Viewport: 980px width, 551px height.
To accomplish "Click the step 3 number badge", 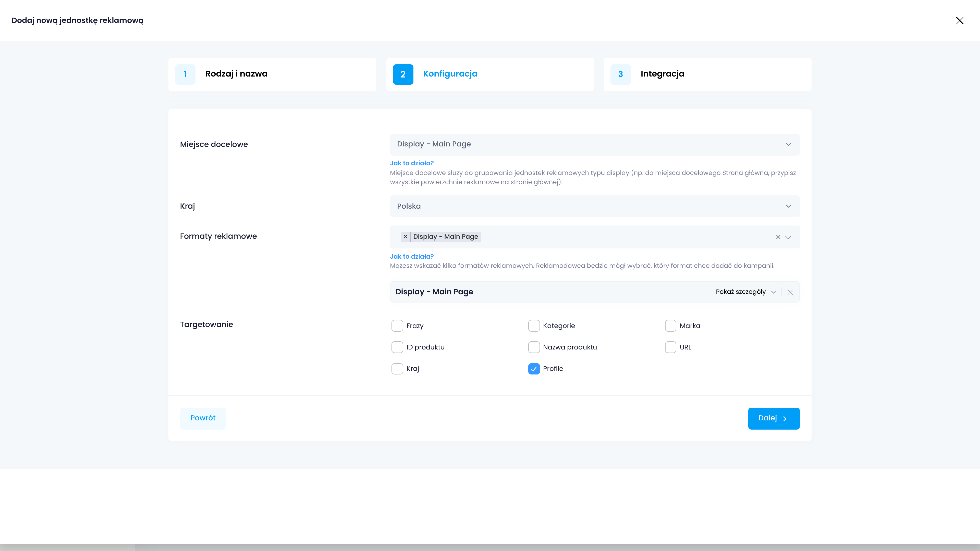I will [x=620, y=74].
